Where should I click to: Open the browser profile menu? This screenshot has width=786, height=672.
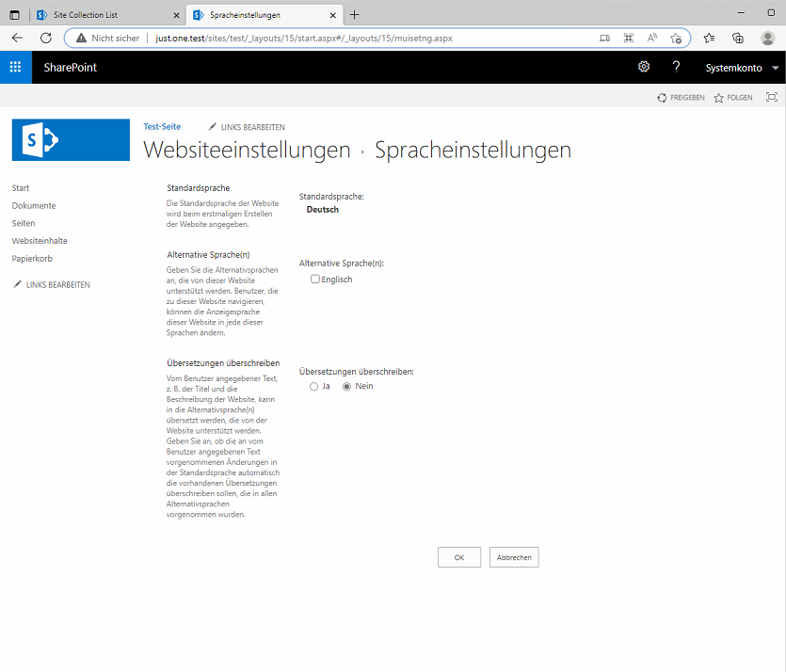pyautogui.click(x=767, y=38)
